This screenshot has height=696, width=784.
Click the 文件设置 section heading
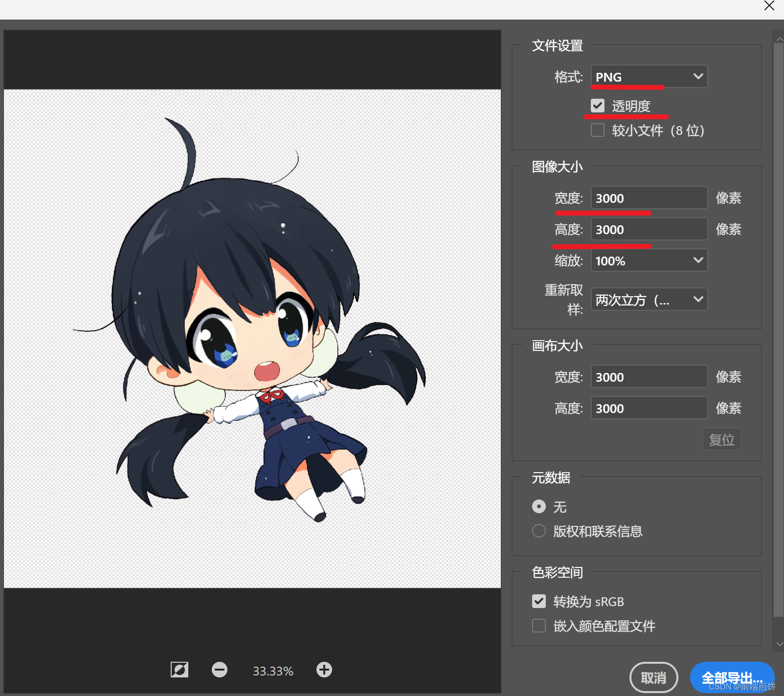click(x=558, y=45)
